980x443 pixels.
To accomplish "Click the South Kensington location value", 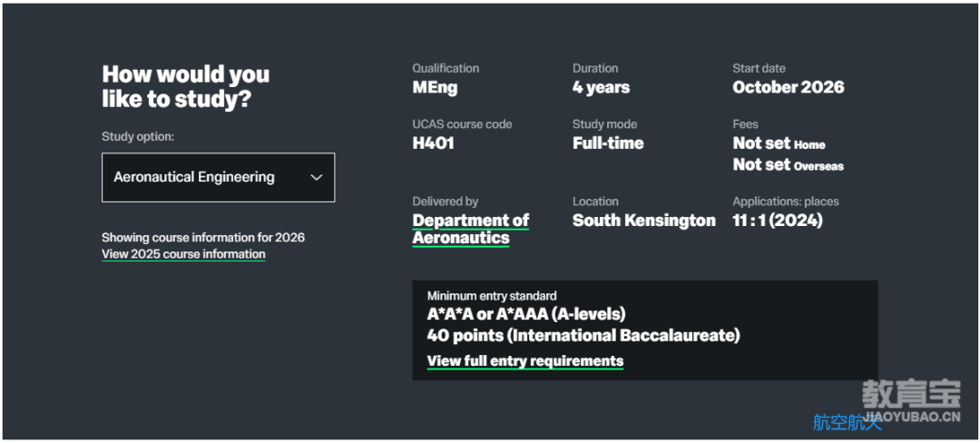I will (644, 221).
